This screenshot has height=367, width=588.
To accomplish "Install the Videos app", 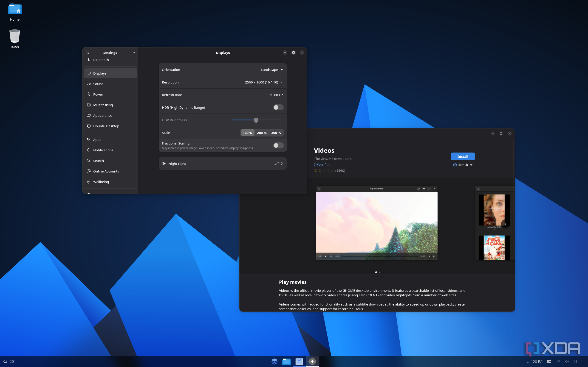I will click(462, 156).
